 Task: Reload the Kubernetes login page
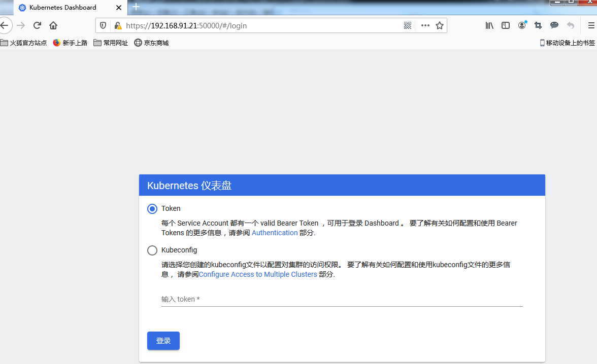[x=37, y=25]
